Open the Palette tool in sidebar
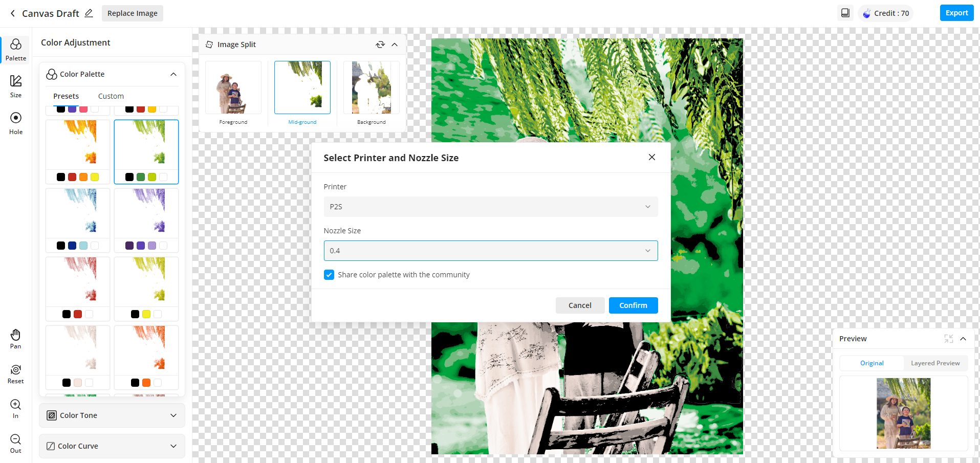 pos(16,50)
